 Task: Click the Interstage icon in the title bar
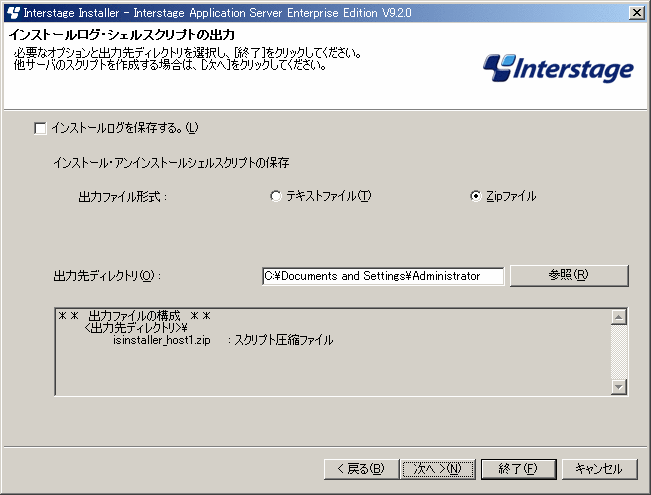[13, 13]
